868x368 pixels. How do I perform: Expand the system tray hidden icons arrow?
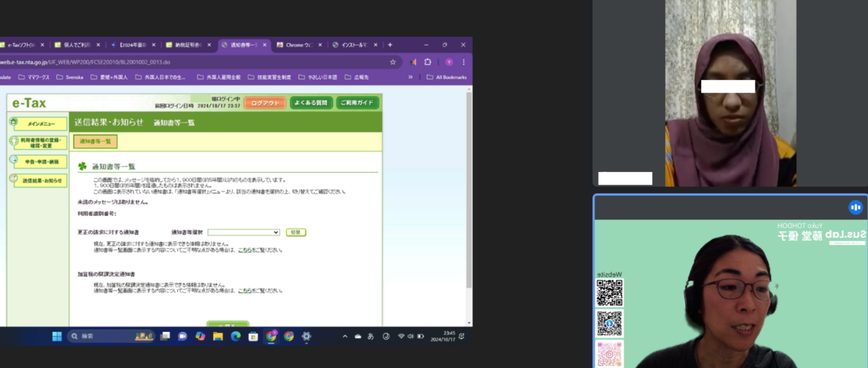coord(345,336)
